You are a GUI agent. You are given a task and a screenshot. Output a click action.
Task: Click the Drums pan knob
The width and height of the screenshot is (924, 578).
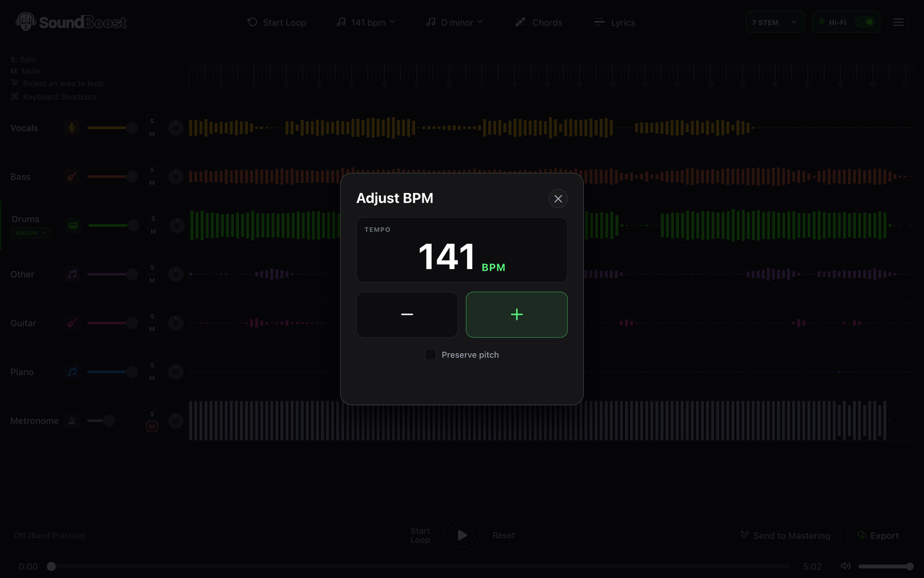coord(177,225)
